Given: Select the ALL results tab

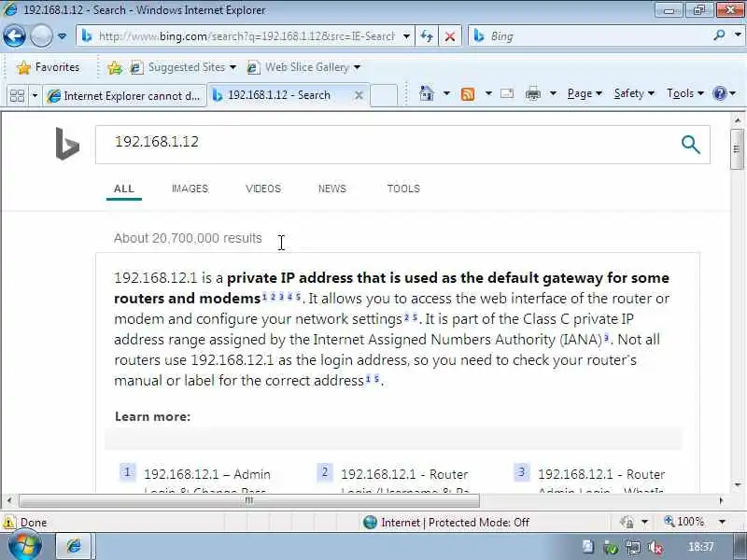Looking at the screenshot, I should click(x=124, y=189).
